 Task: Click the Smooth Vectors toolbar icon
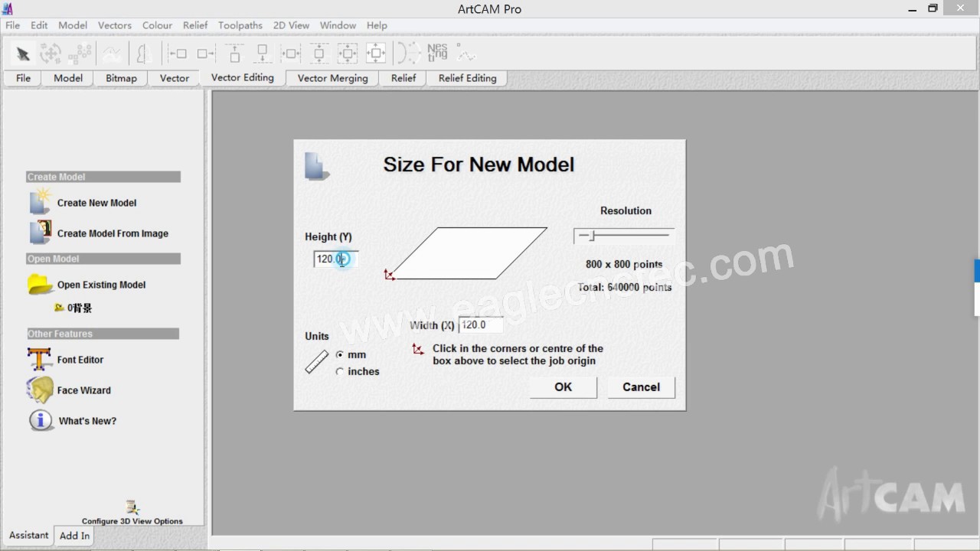[113, 54]
